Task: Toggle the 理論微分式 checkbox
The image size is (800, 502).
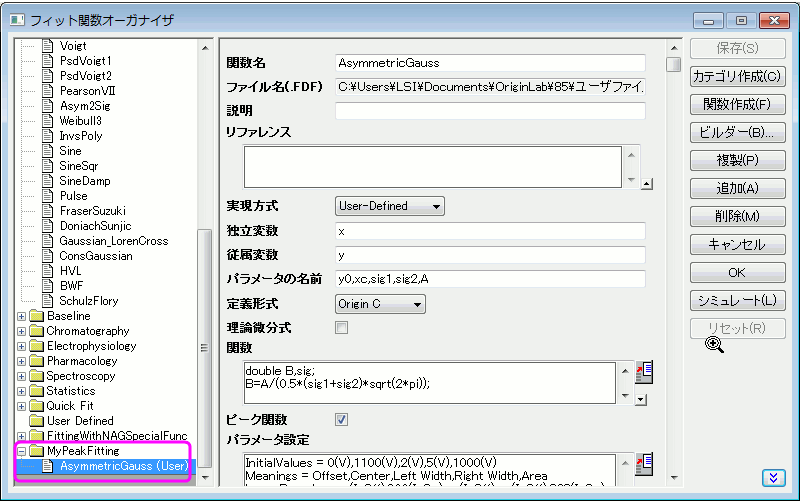Action: [x=341, y=328]
